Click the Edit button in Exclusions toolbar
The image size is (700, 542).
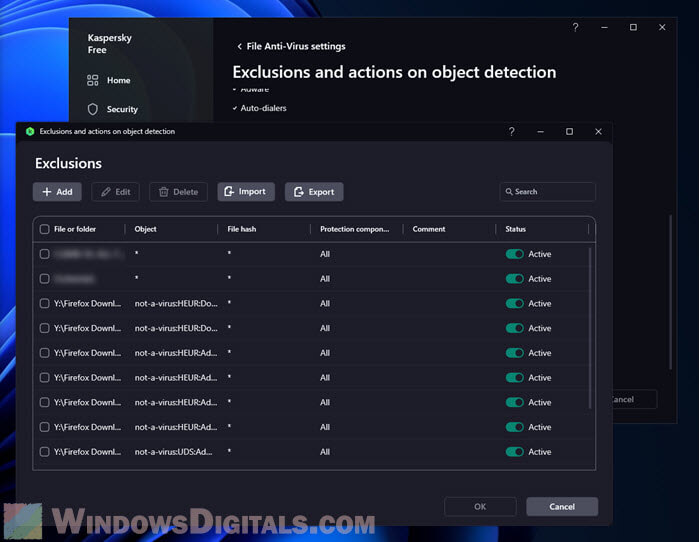116,192
